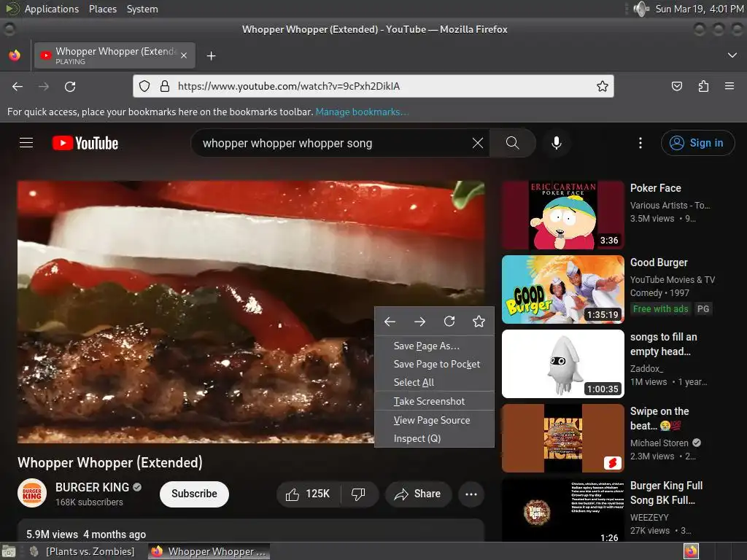Choose Select All in context menu
This screenshot has width=747, height=560.
point(435,382)
